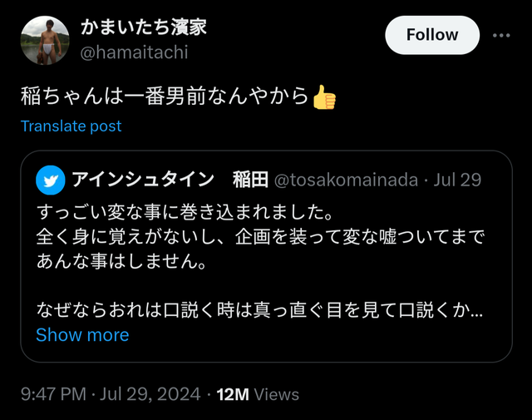Viewport: 532px width, 420px height.
Task: Open the quoted user's Twitter bird avatar
Action: [51, 180]
